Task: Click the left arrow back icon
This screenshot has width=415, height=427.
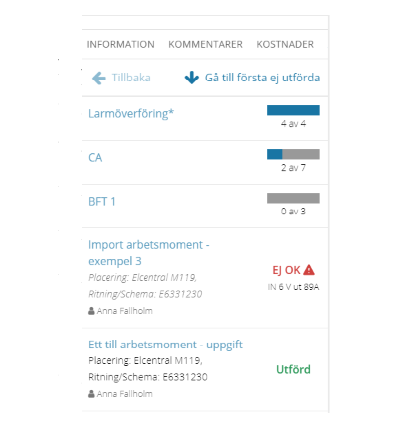Action: [x=99, y=78]
